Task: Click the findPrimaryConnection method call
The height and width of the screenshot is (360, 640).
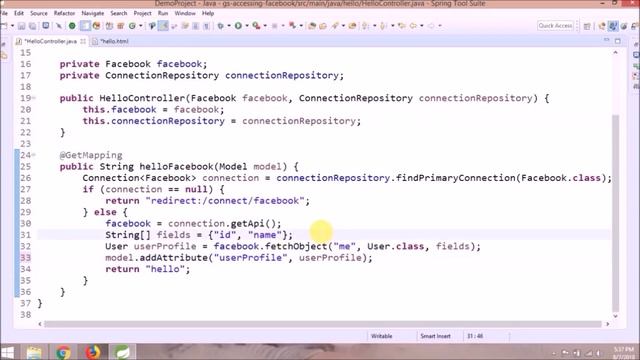Action: [455, 178]
